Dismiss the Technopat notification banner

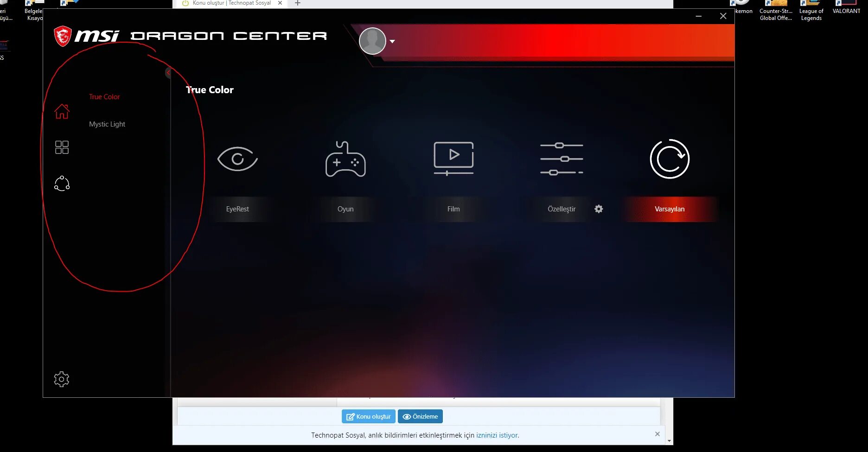[657, 434]
